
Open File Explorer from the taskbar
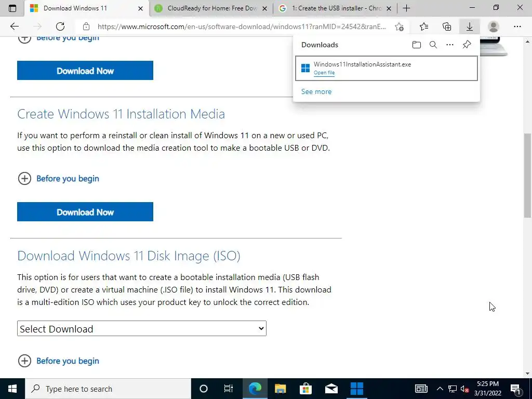pos(280,389)
